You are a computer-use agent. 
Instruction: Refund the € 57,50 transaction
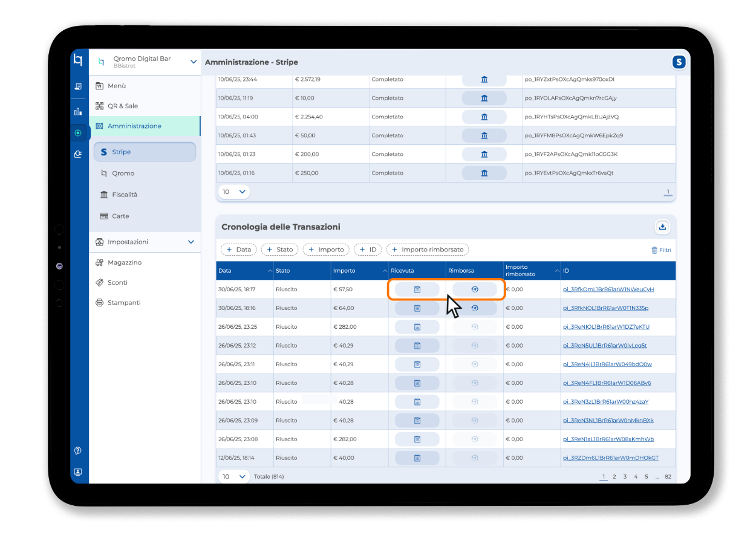475,289
